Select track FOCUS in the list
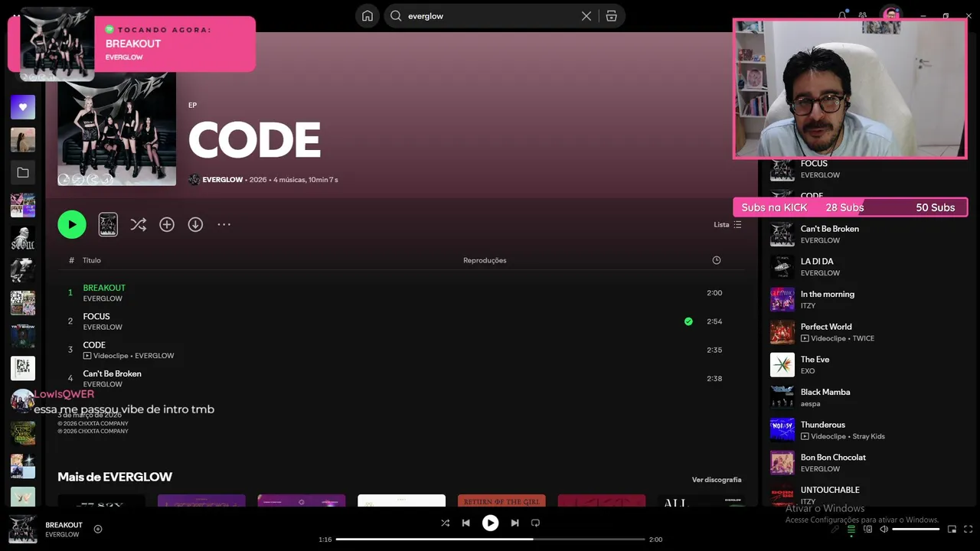 [401, 321]
